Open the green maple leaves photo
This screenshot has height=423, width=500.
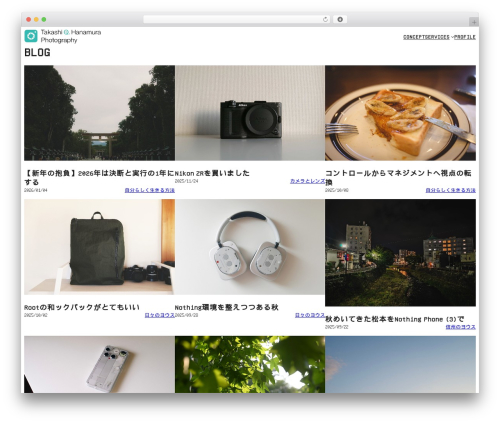click(250, 364)
